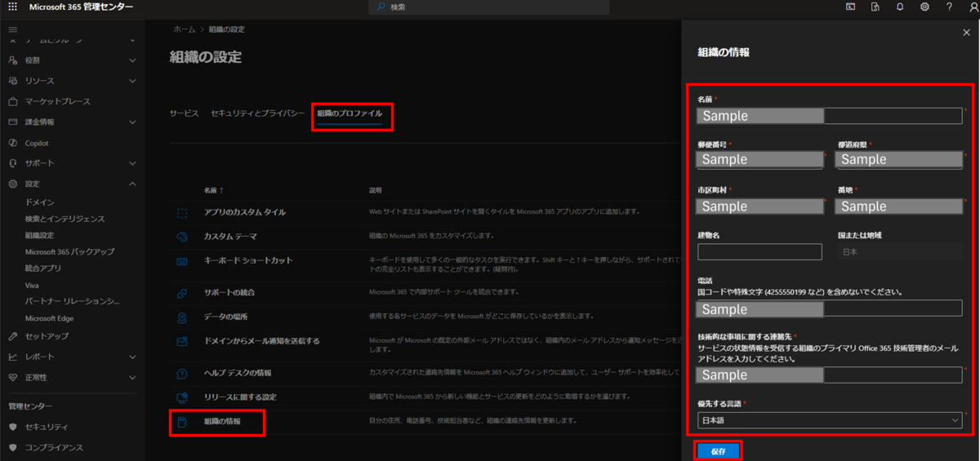Open the settings gear in header
The image size is (980, 461).
pyautogui.click(x=924, y=7)
